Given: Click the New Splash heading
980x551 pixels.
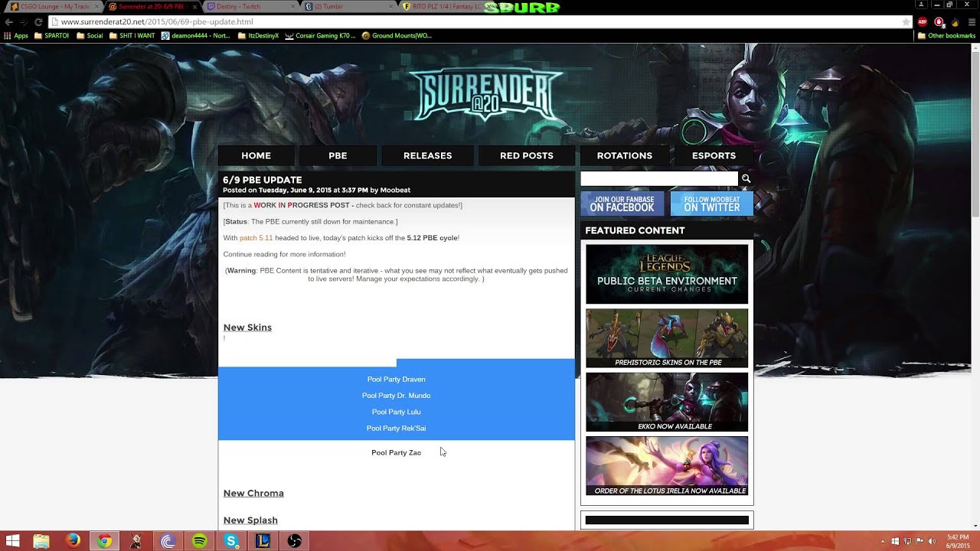Looking at the screenshot, I should [250, 520].
